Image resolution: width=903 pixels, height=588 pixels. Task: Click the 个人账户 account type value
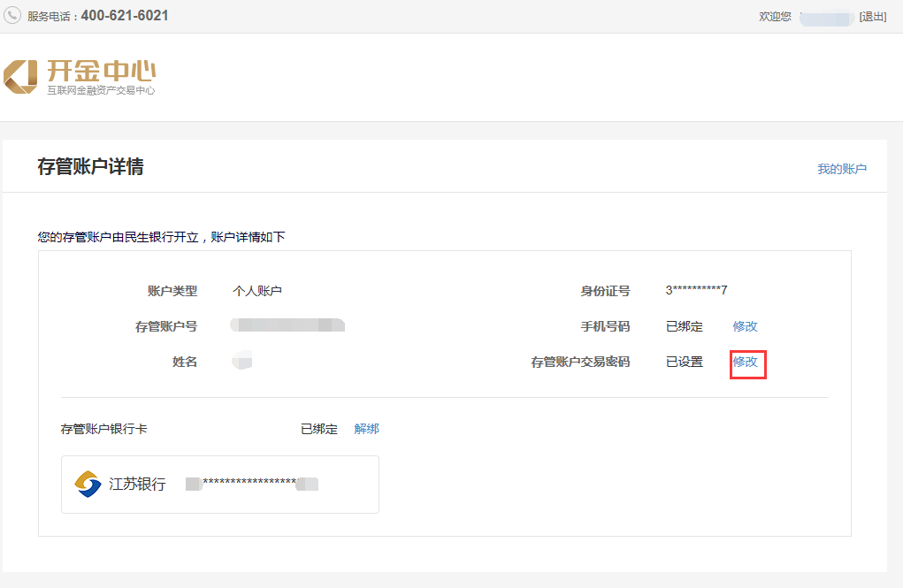(256, 291)
